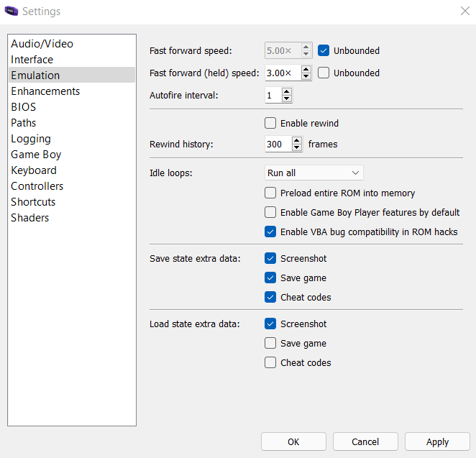Decrease Rewind history frames with down arrow

pos(297,147)
